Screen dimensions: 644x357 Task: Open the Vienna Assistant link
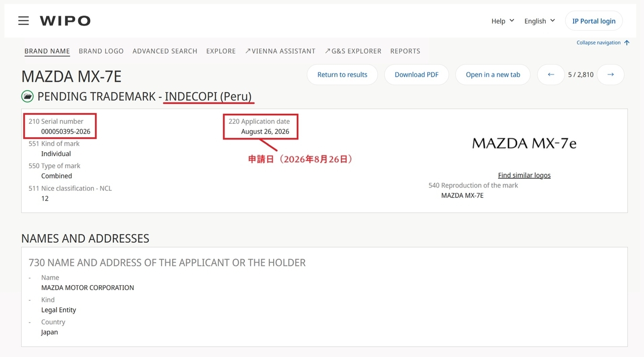click(x=280, y=51)
